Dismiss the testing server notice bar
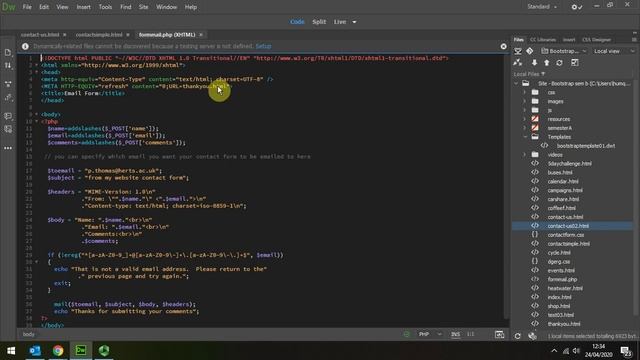This screenshot has height=360, width=640. pos(504,47)
